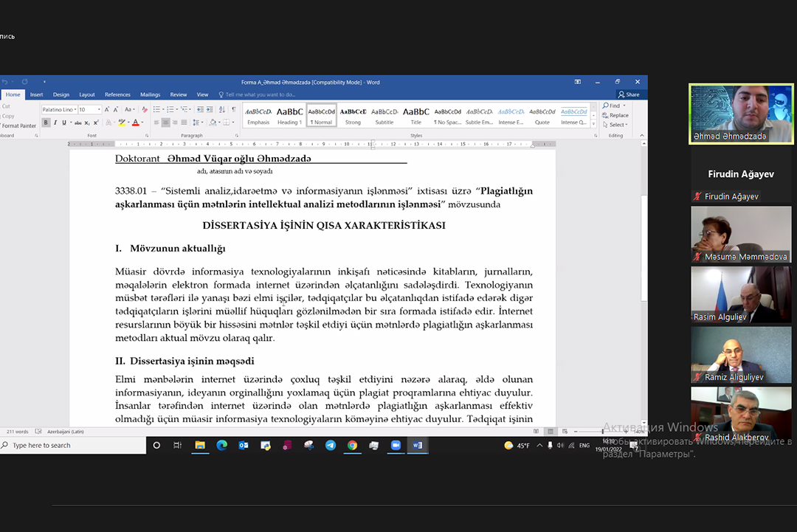This screenshot has width=797, height=532.
Task: Open Word from the taskbar
Action: point(418,445)
